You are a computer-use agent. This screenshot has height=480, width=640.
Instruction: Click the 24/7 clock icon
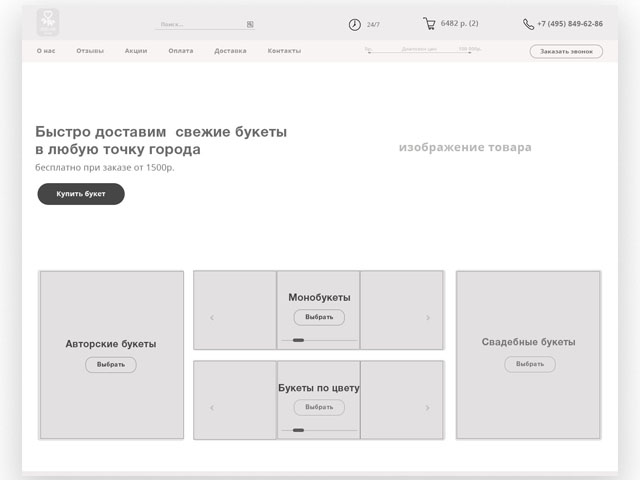[x=355, y=24]
